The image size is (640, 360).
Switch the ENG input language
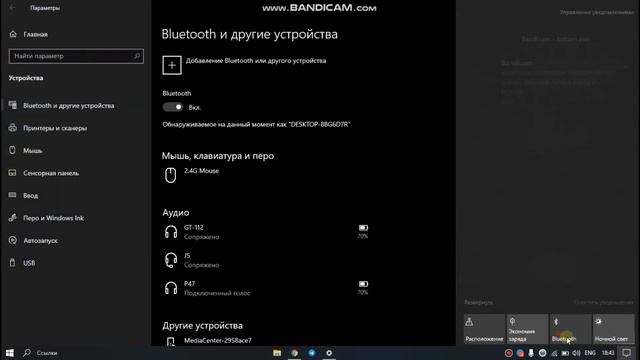590,353
